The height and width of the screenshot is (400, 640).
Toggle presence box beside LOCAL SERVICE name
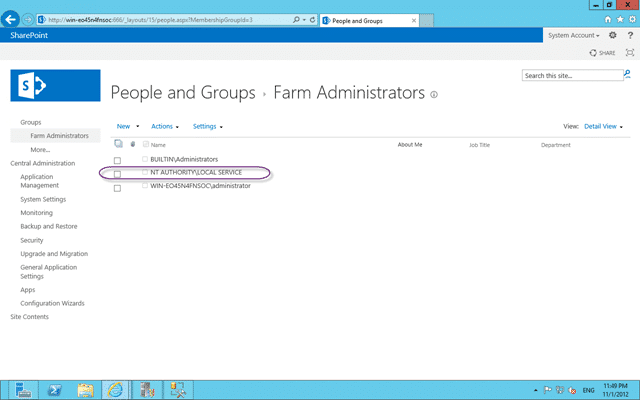pos(145,172)
